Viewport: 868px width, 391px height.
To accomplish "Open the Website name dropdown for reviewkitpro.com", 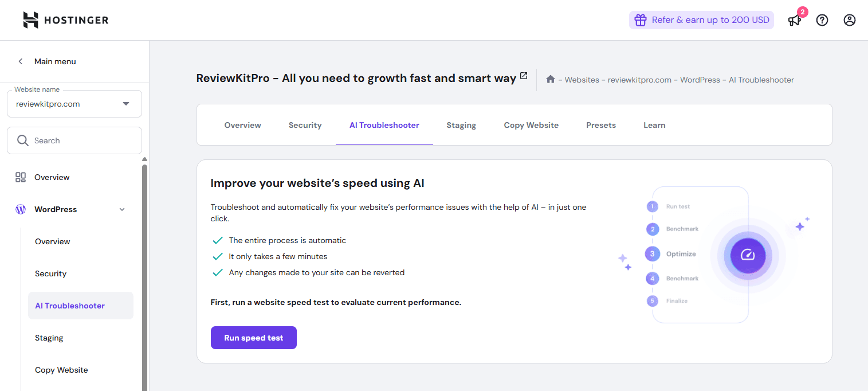I will [x=74, y=104].
